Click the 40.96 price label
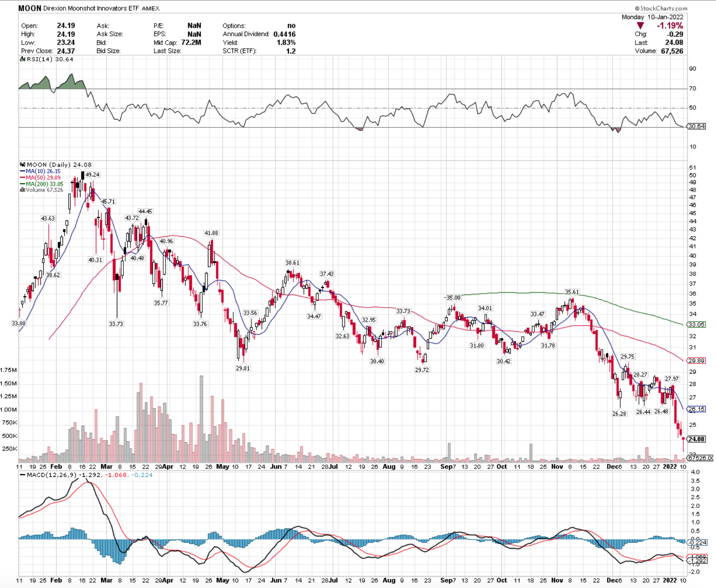716x588 pixels. click(166, 241)
